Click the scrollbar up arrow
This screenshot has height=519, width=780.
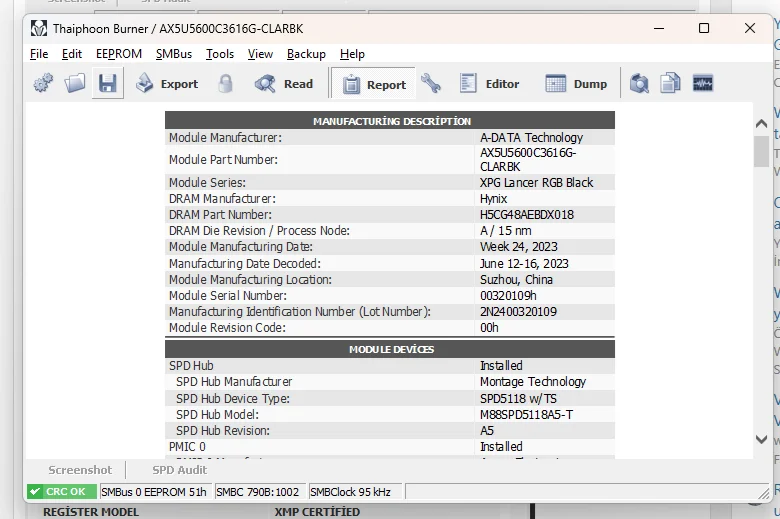(x=761, y=123)
